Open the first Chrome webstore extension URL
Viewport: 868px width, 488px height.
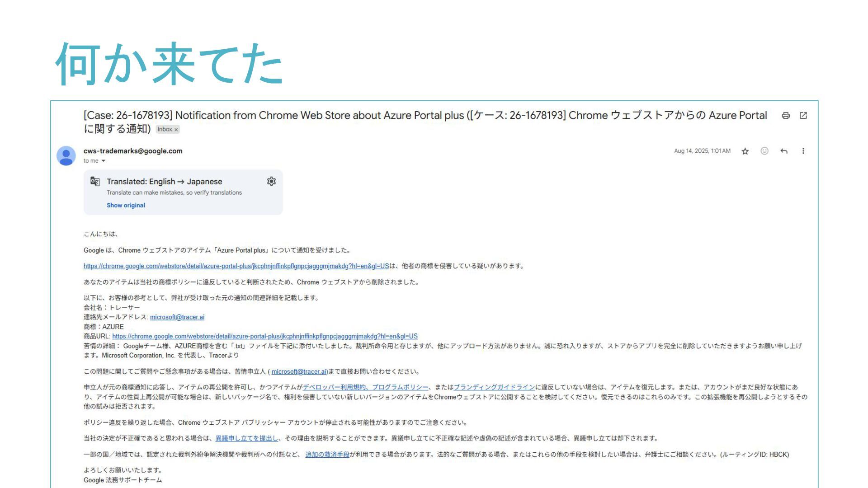[236, 266]
